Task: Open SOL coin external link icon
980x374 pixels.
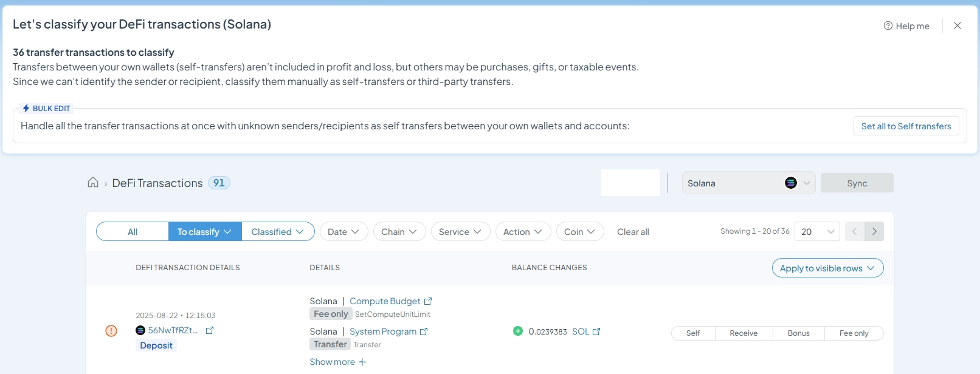Action: coord(596,331)
